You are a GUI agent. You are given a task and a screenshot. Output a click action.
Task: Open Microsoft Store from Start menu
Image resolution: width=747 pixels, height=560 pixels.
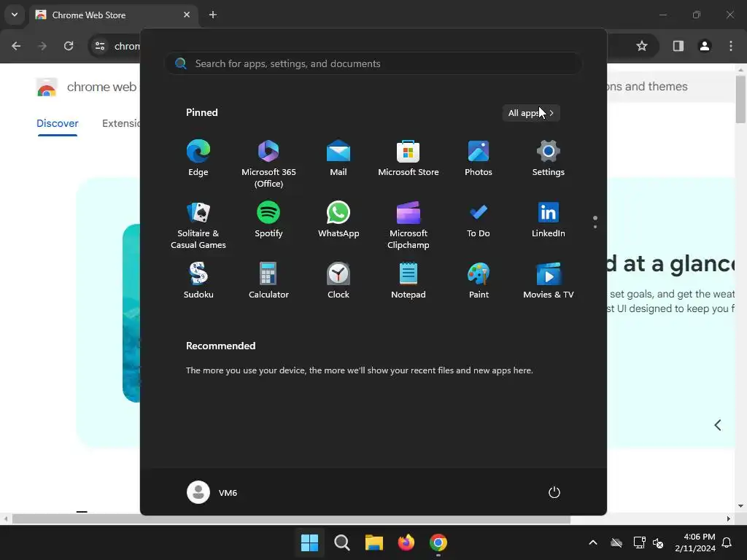(x=409, y=158)
